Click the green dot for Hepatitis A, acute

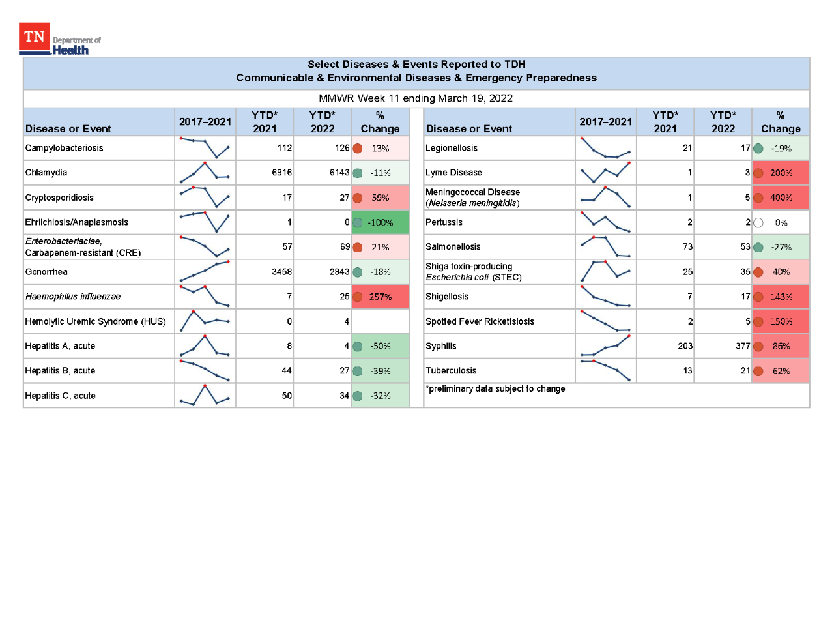click(x=358, y=347)
